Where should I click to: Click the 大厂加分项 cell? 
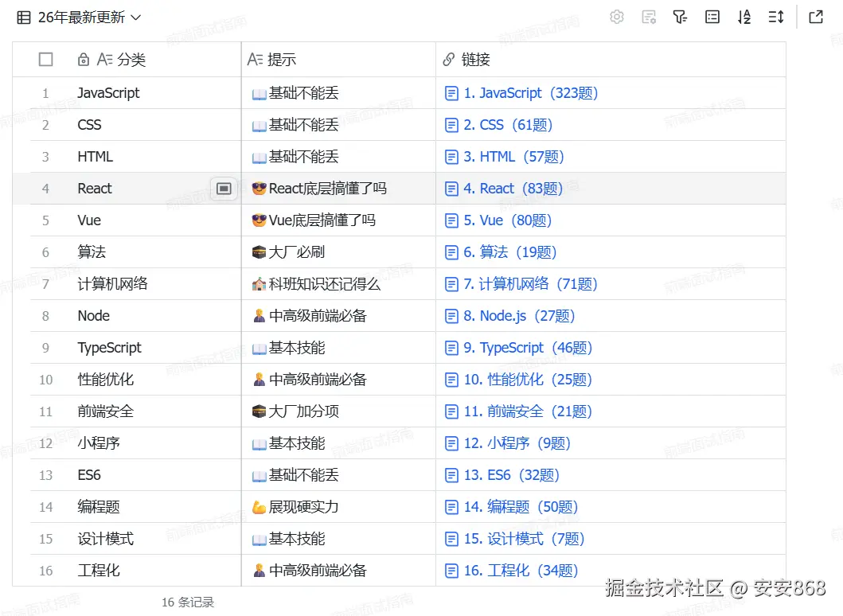(x=338, y=411)
